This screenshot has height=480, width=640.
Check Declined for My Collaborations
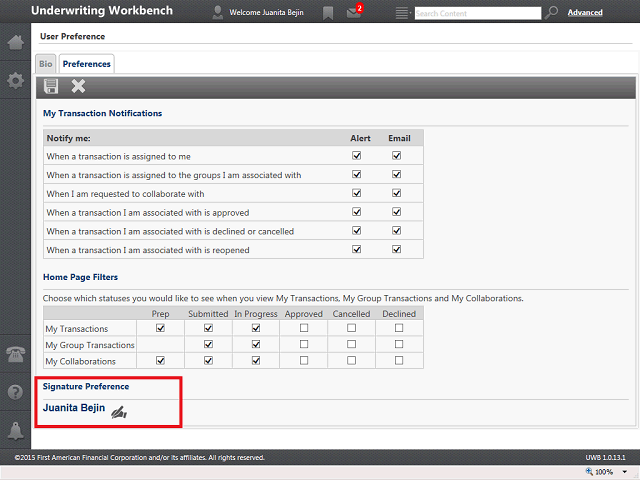point(399,360)
